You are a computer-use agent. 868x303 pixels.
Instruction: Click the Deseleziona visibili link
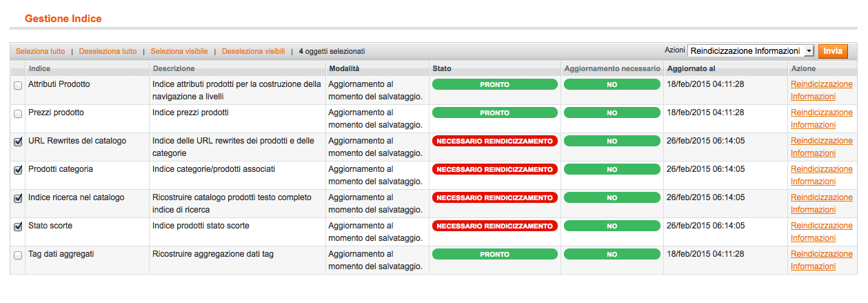253,51
